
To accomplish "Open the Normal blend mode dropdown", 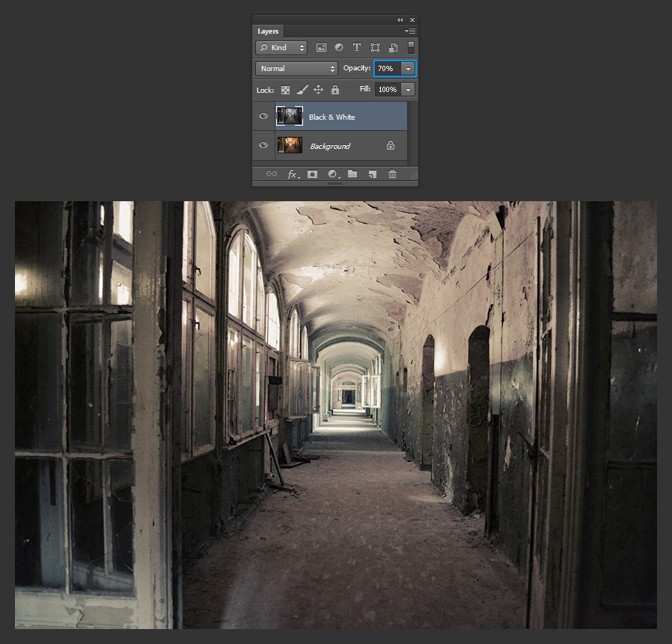I will [296, 69].
